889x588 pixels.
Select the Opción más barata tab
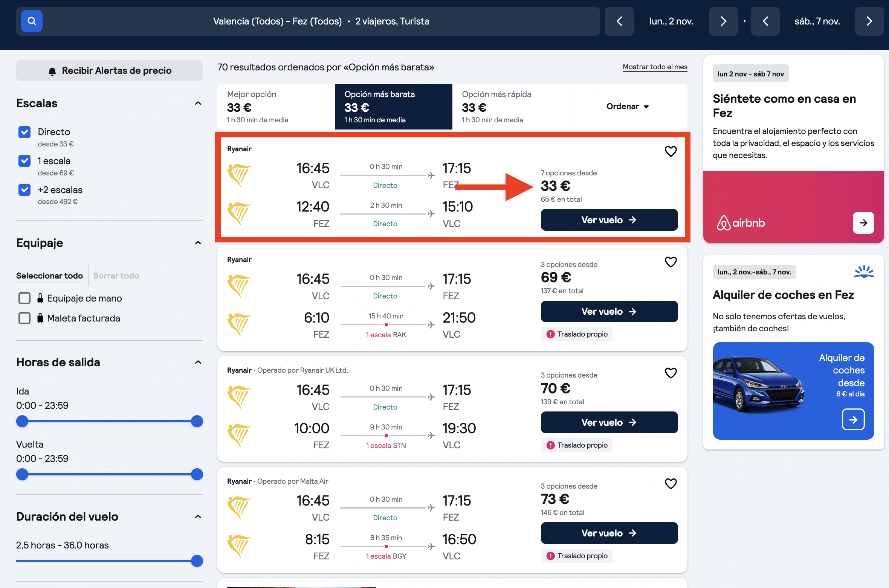click(x=394, y=107)
